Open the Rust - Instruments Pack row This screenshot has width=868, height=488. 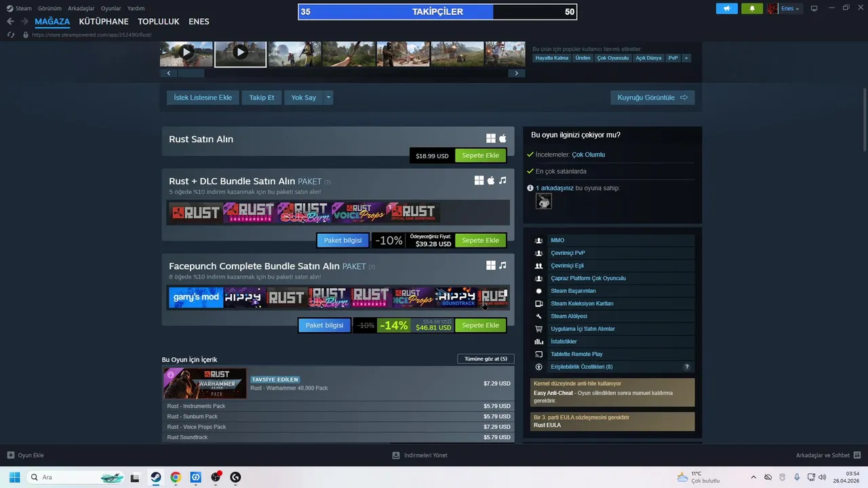[x=338, y=406]
